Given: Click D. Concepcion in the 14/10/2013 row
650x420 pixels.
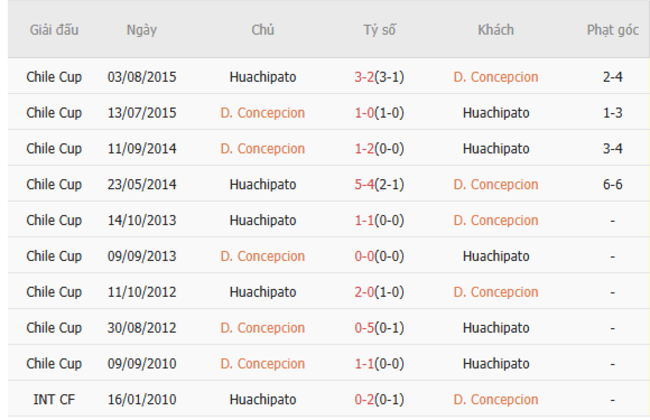Looking at the screenshot, I should point(495,221).
